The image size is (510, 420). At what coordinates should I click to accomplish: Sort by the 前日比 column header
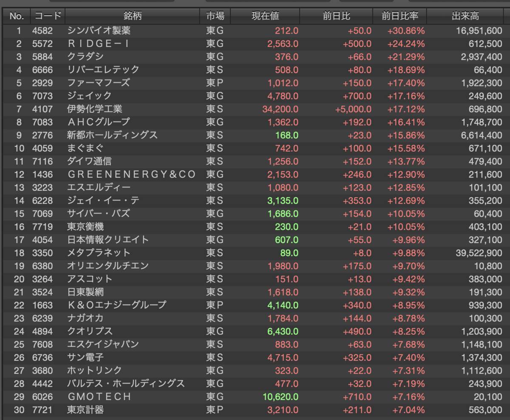tap(337, 16)
